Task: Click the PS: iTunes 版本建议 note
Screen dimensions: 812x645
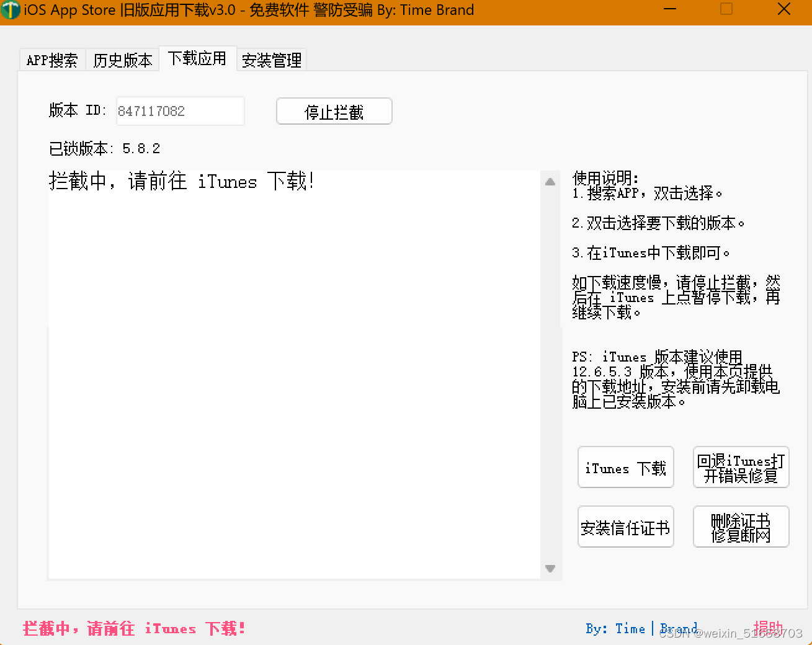Action: point(676,379)
